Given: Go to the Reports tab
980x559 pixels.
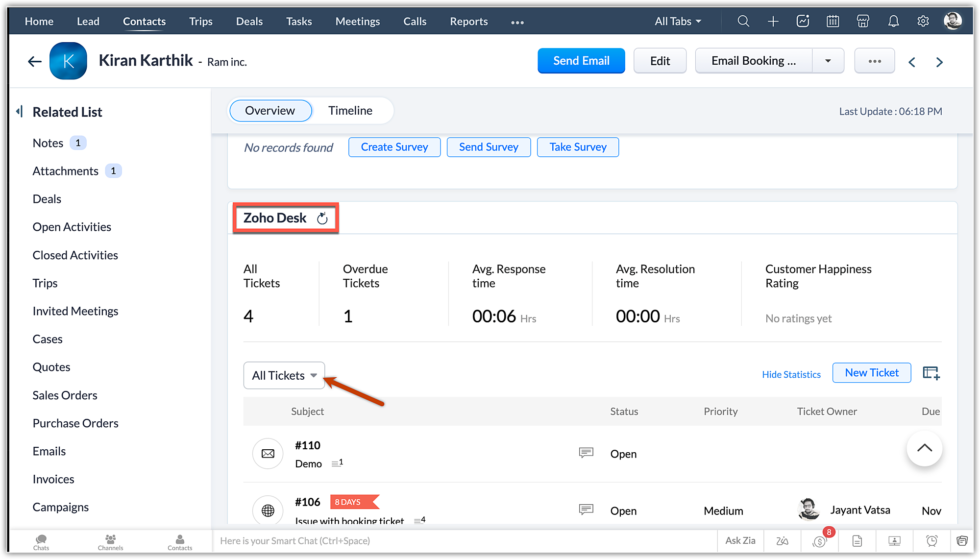Looking at the screenshot, I should tap(468, 22).
